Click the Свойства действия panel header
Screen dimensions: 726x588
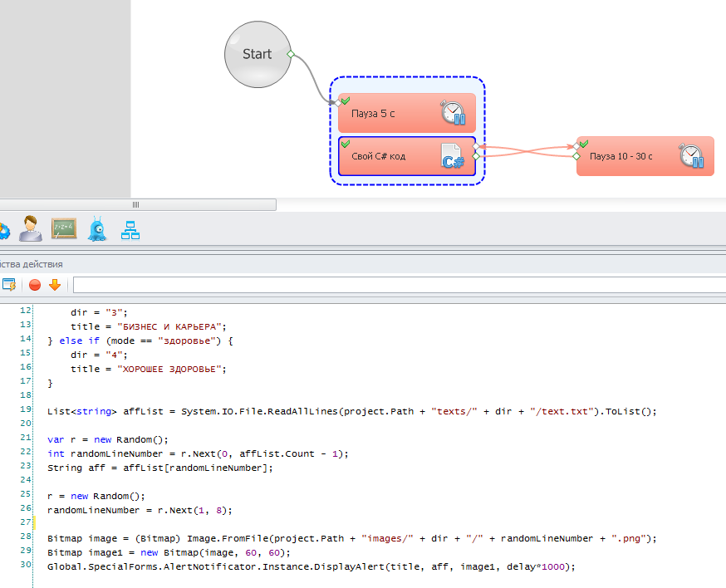point(32,264)
